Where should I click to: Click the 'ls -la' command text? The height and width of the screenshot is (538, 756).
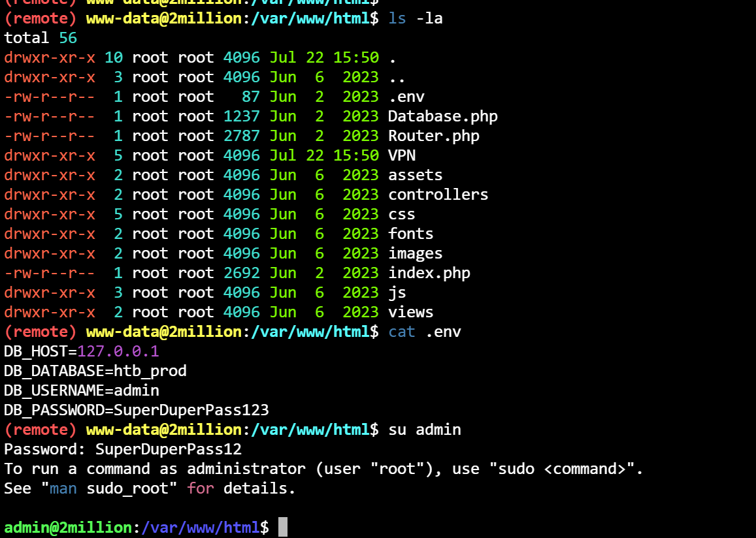[416, 18]
